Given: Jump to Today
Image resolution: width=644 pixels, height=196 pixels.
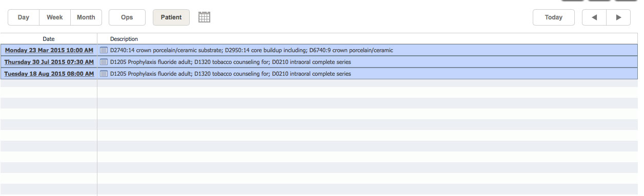Looking at the screenshot, I should pos(554,17).
